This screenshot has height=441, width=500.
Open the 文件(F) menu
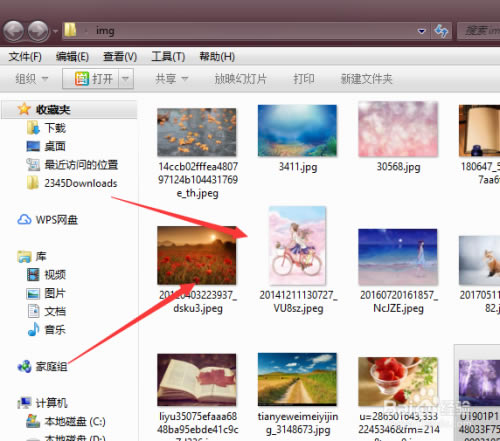pos(25,57)
